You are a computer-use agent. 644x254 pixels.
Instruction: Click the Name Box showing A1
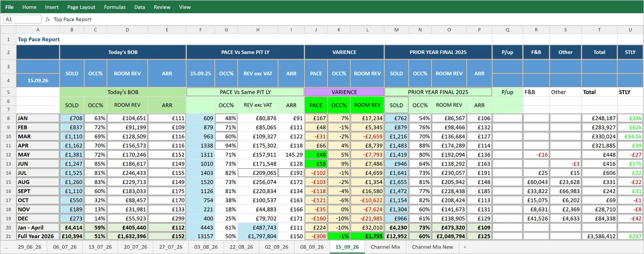coord(23,19)
